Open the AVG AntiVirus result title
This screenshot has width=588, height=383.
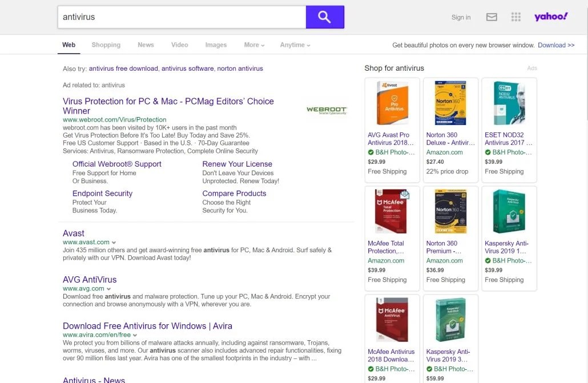pos(90,280)
